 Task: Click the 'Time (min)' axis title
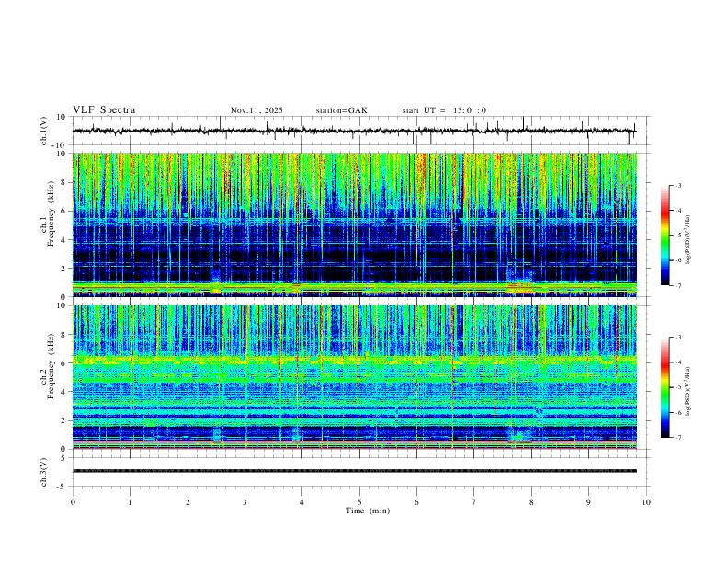click(368, 511)
